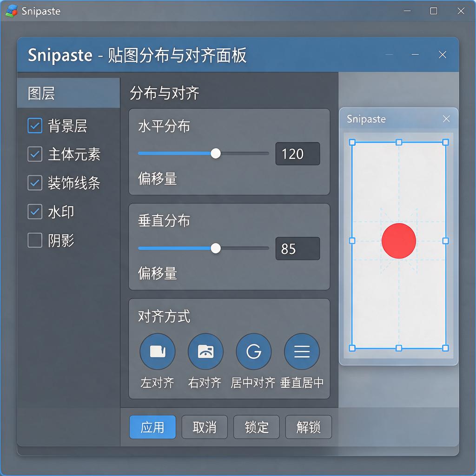Click the 对齐方式 label
Screen dimensions: 476x476
tap(164, 316)
